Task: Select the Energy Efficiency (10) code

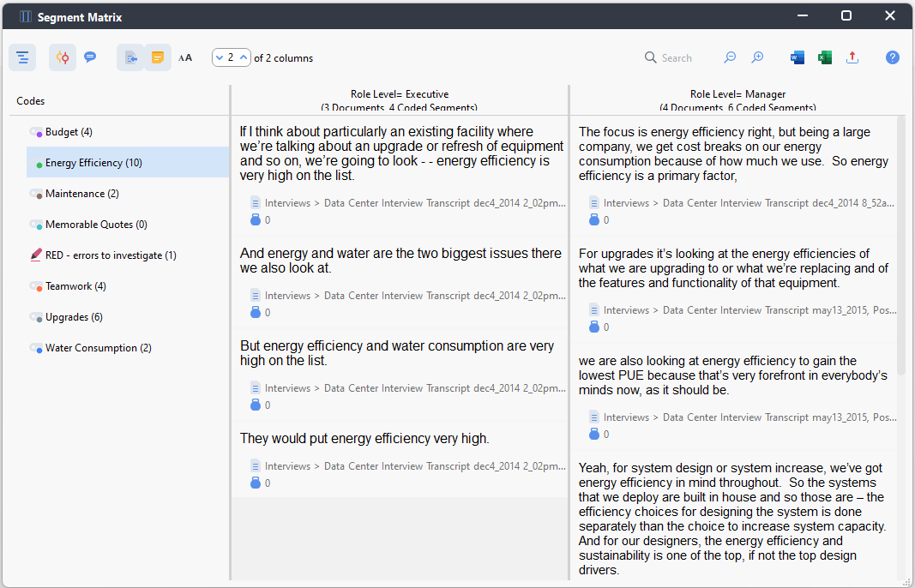Action: pyautogui.click(x=128, y=163)
